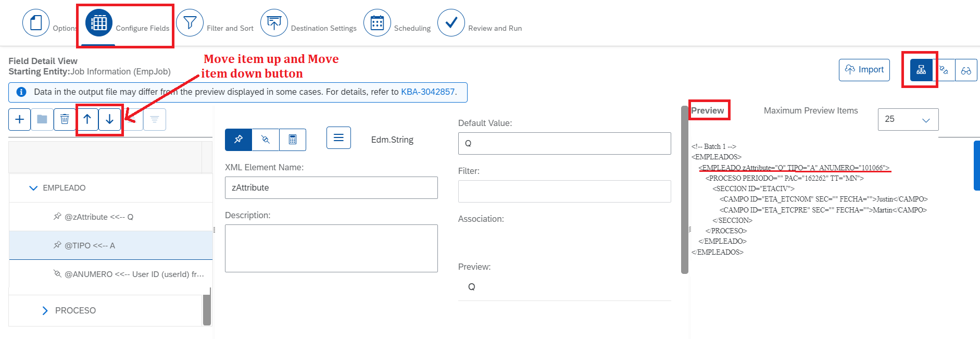Open the hamburger menu beside Edm.String

pos(338,137)
